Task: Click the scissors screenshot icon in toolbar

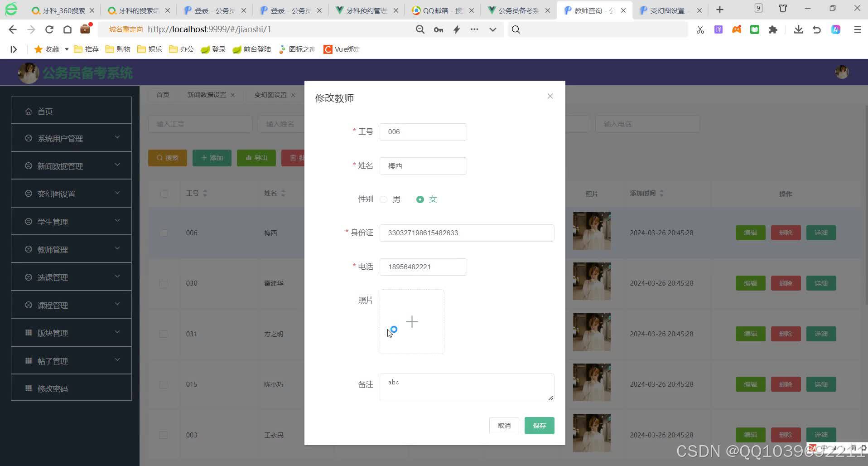Action: (x=700, y=29)
